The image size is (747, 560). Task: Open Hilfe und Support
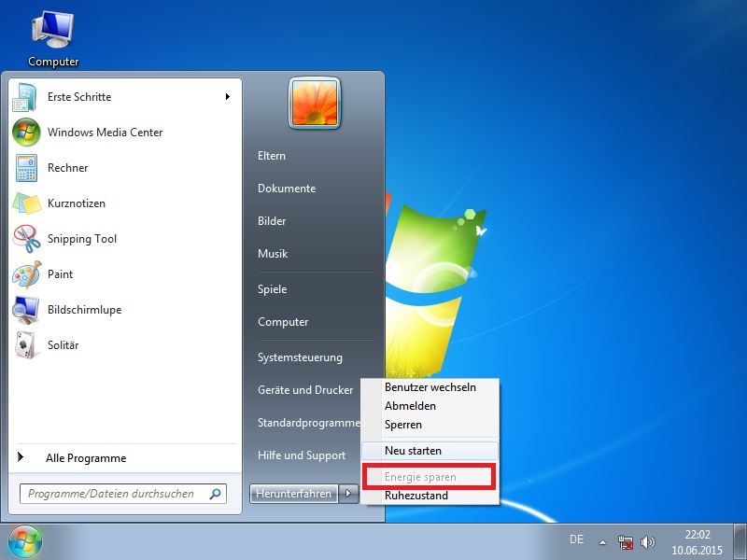pyautogui.click(x=302, y=455)
